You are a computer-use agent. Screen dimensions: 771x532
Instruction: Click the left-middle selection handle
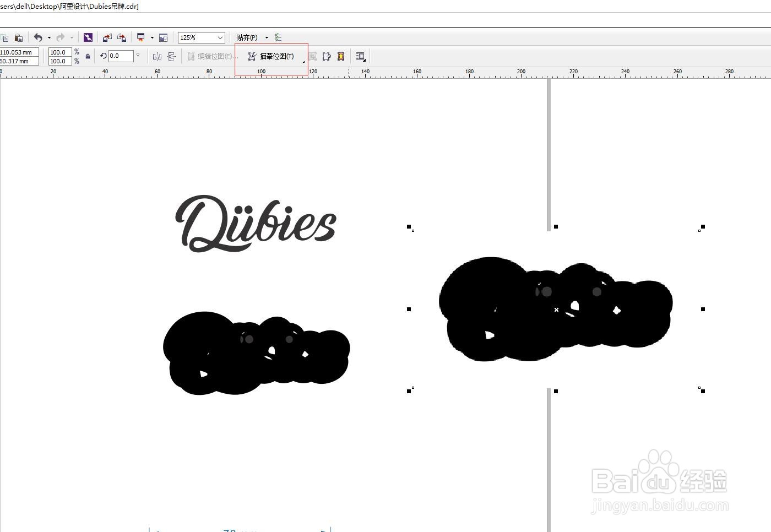(x=409, y=309)
